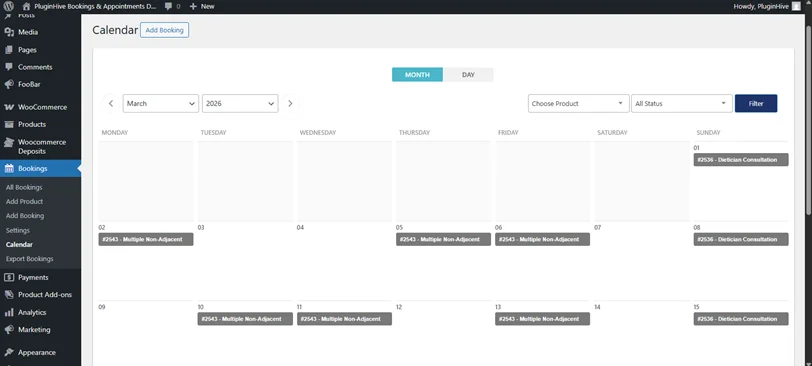
Task: Open Export Bookings submenu item
Action: pos(30,259)
